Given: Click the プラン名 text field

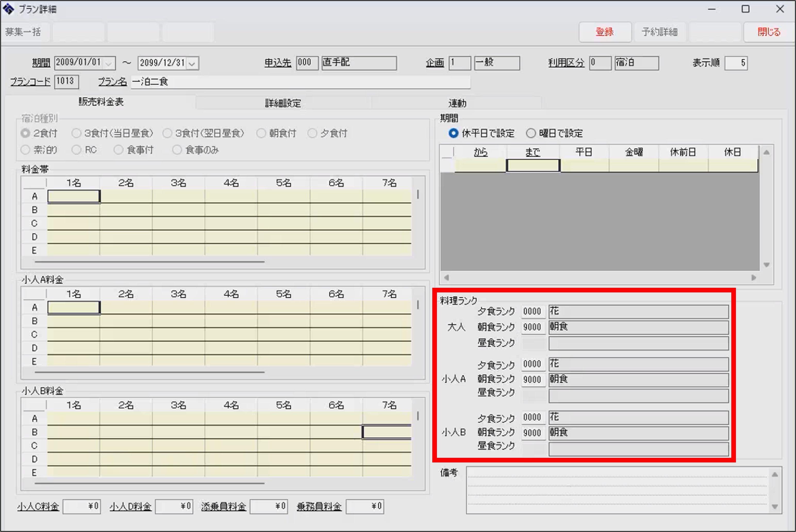Looking at the screenshot, I should [300, 82].
